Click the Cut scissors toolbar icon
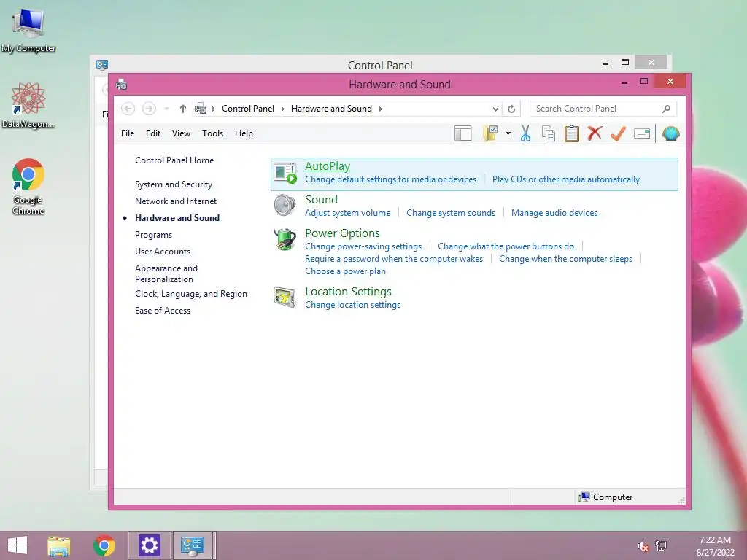 tap(525, 134)
